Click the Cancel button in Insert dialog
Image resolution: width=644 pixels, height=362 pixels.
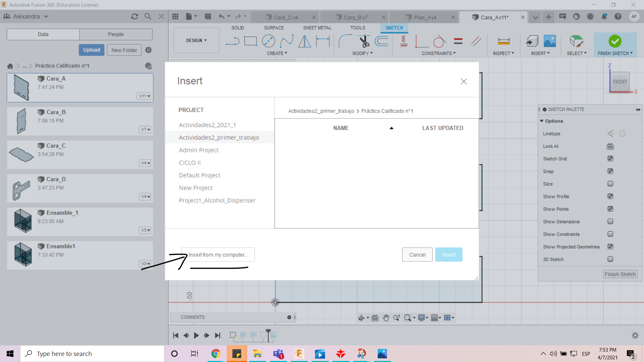click(417, 255)
